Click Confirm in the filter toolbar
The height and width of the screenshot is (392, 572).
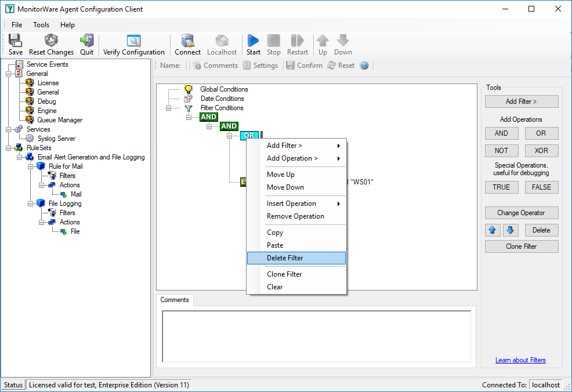[304, 66]
